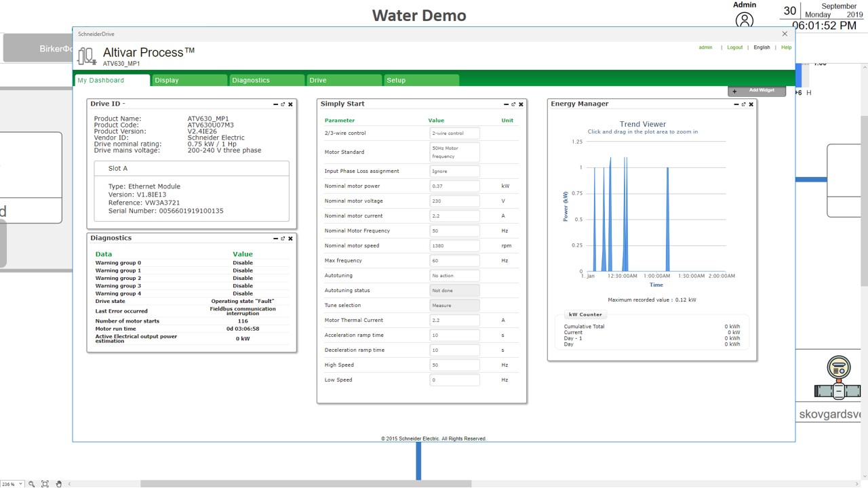Click the left scroll arrow at the bottom

pyautogui.click(x=69, y=484)
